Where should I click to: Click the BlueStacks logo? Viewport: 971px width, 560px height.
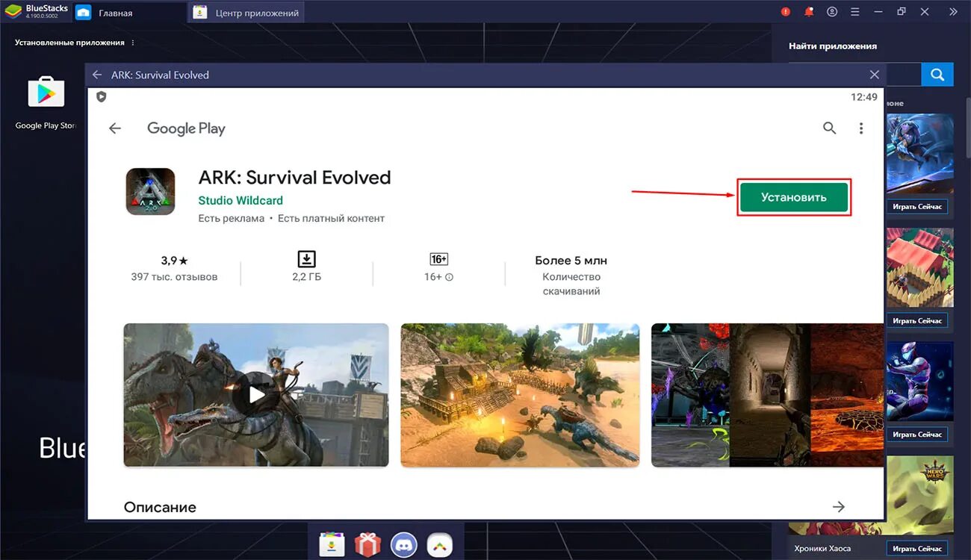point(13,11)
